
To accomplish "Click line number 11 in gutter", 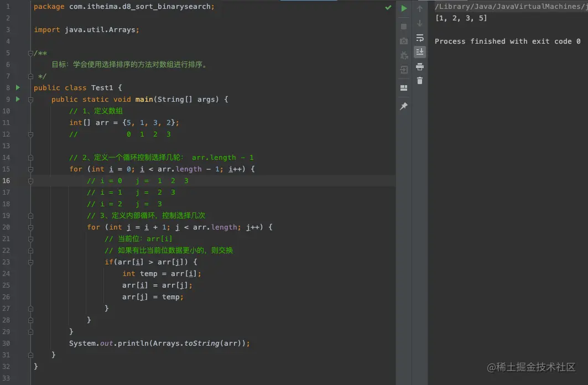I will click(7, 122).
